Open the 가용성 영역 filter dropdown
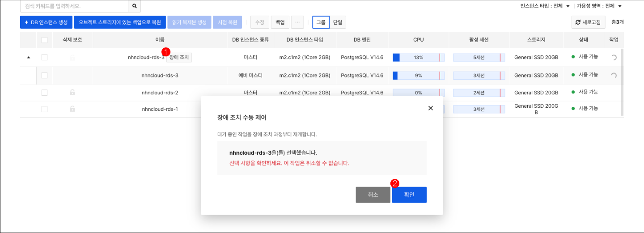Viewport: 644px width, 233px height. tap(599, 6)
